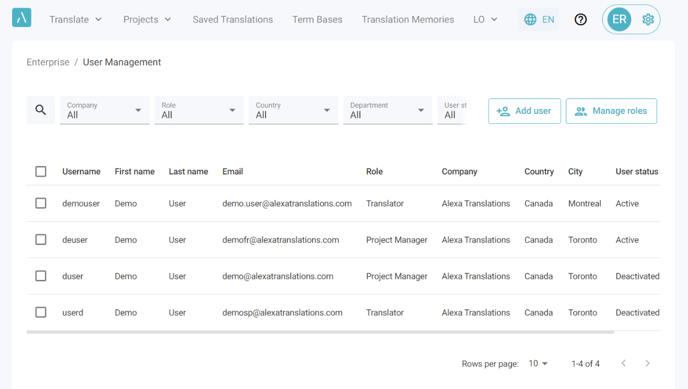Click the Manage roles button
Screen dimensions: 688x389
click(611, 111)
